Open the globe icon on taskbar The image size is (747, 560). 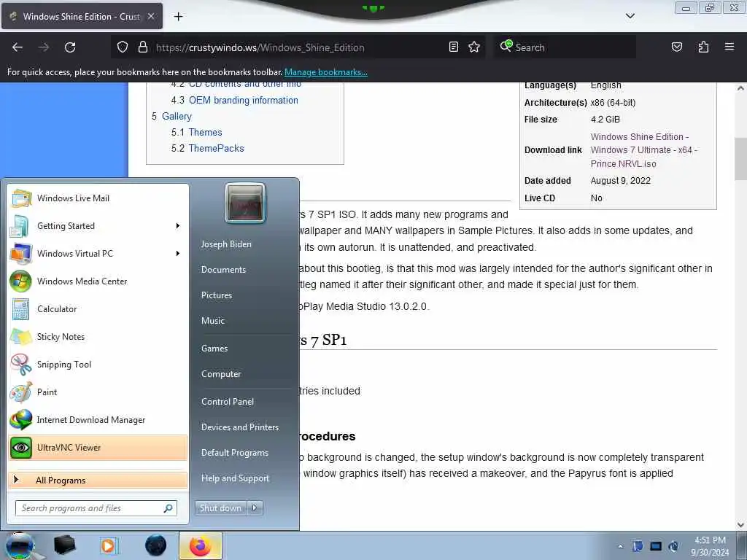(x=156, y=545)
